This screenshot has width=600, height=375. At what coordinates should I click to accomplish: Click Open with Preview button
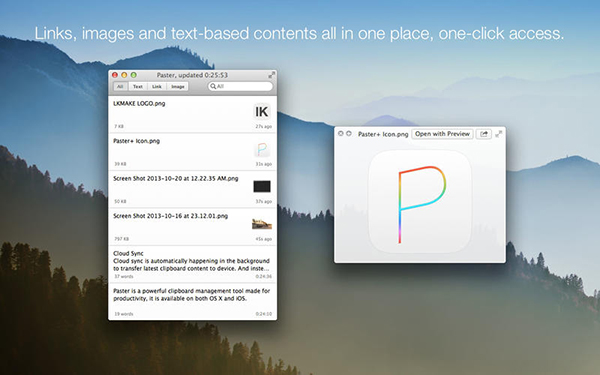click(x=442, y=134)
